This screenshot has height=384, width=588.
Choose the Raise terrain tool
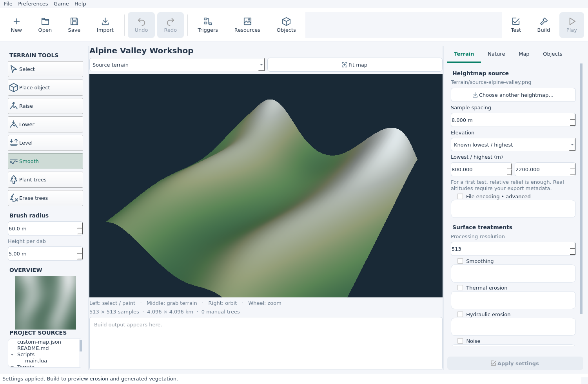click(x=45, y=106)
